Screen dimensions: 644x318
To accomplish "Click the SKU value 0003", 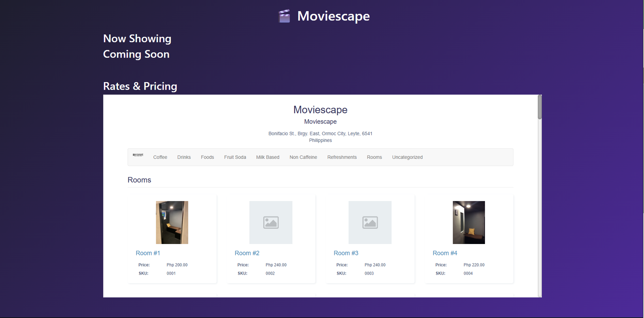I will [369, 273].
